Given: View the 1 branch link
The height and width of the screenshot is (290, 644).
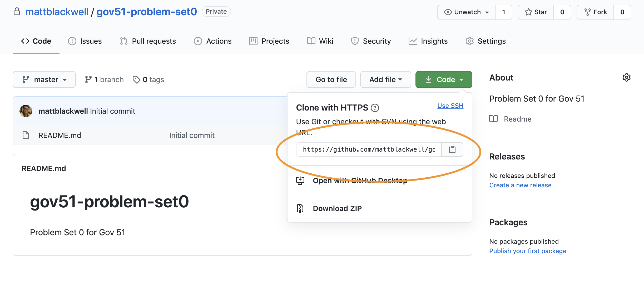Looking at the screenshot, I should tap(104, 79).
